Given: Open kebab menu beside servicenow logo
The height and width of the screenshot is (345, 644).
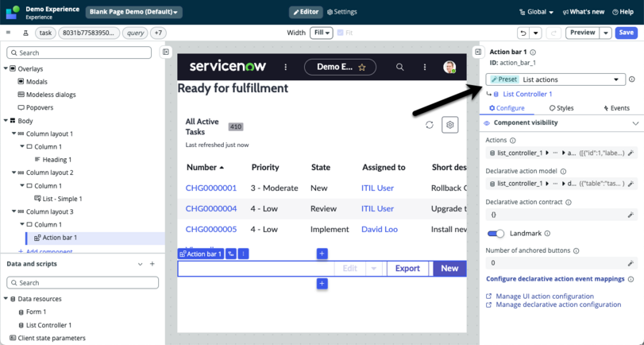Looking at the screenshot, I should pos(286,67).
